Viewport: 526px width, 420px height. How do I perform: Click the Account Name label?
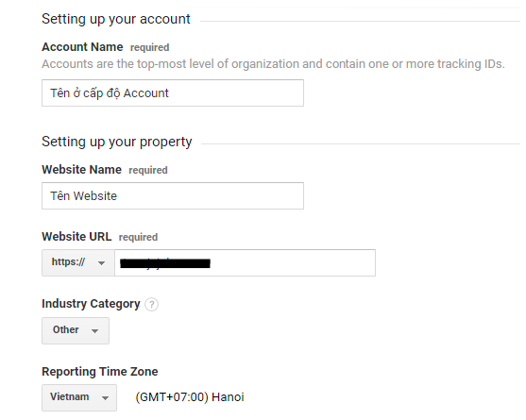pyautogui.click(x=82, y=47)
